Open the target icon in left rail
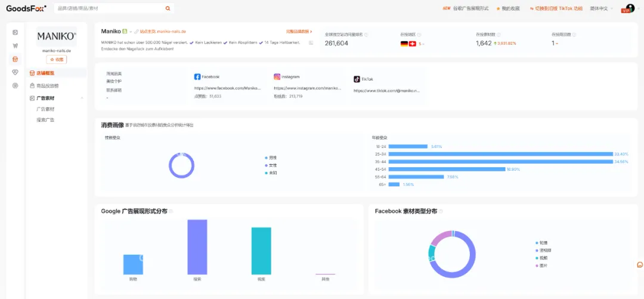 tap(15, 85)
